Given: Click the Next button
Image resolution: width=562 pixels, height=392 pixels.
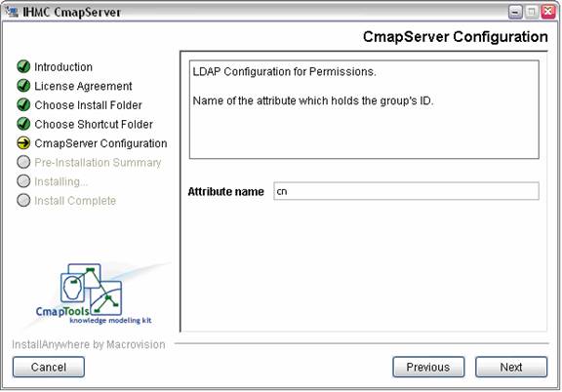Looking at the screenshot, I should (511, 367).
